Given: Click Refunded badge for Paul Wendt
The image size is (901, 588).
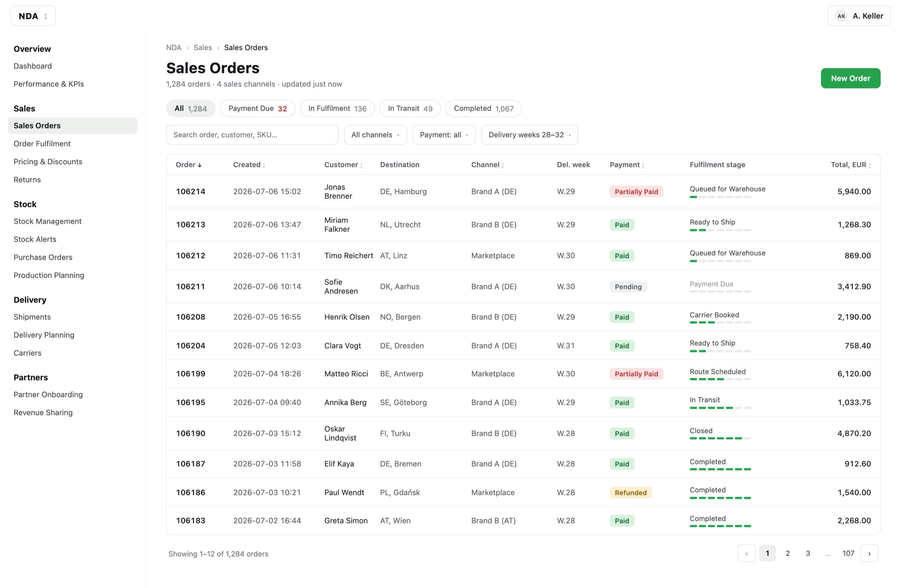Looking at the screenshot, I should tap(630, 493).
